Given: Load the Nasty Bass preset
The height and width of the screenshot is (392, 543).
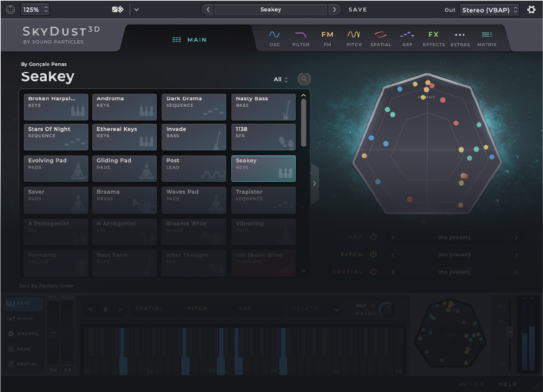Looking at the screenshot, I should (x=263, y=107).
